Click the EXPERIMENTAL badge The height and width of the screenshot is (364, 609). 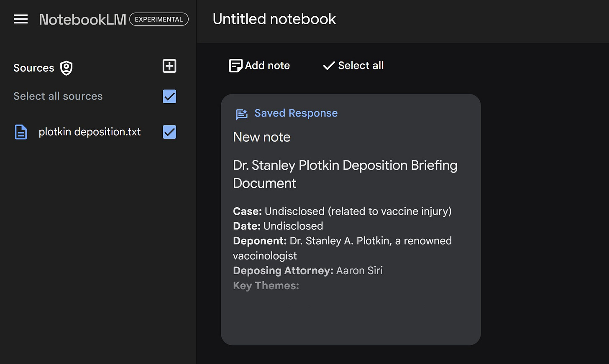(x=159, y=19)
